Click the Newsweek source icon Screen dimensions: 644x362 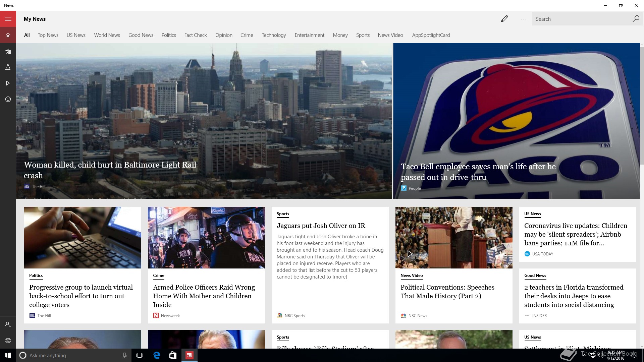click(x=156, y=315)
